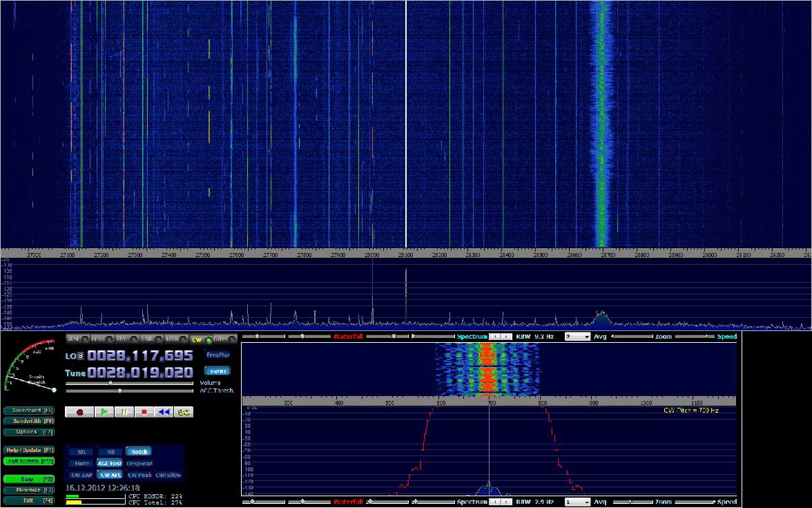Adjust lower first Waterfall slider at far left
812x508 pixels.
tap(264, 502)
